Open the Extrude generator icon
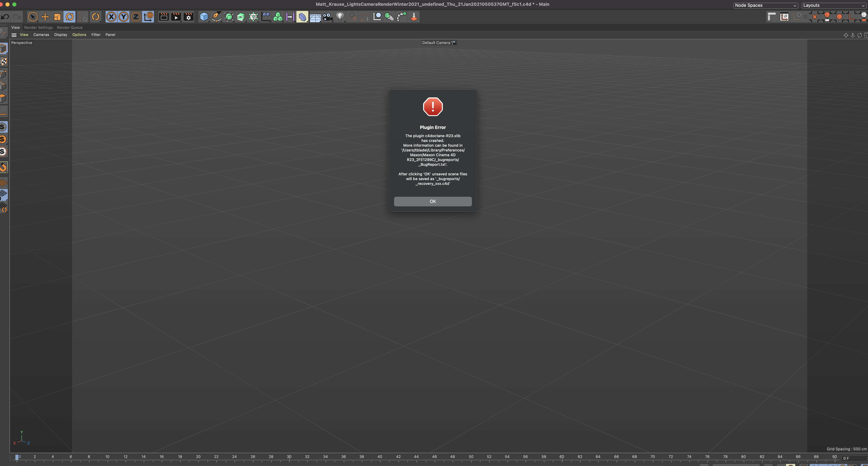This screenshot has width=868, height=466. (x=241, y=17)
